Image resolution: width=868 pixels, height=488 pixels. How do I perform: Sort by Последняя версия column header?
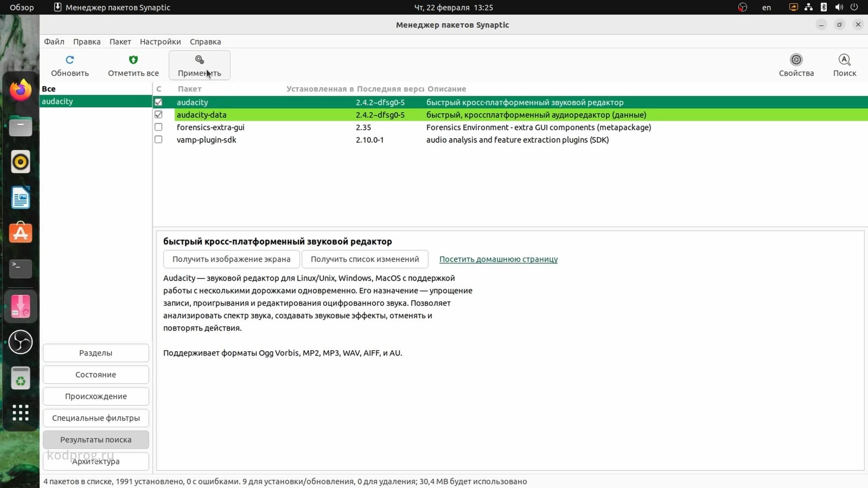pos(390,89)
